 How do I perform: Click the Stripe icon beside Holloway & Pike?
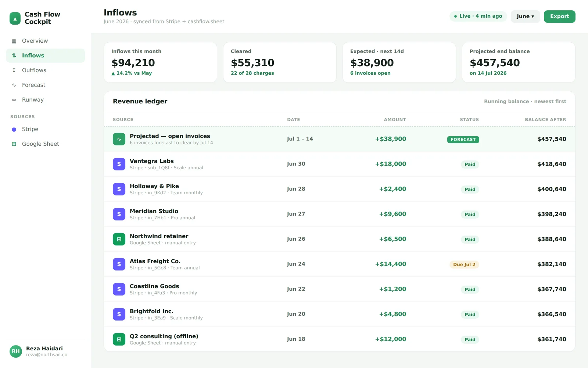click(119, 189)
